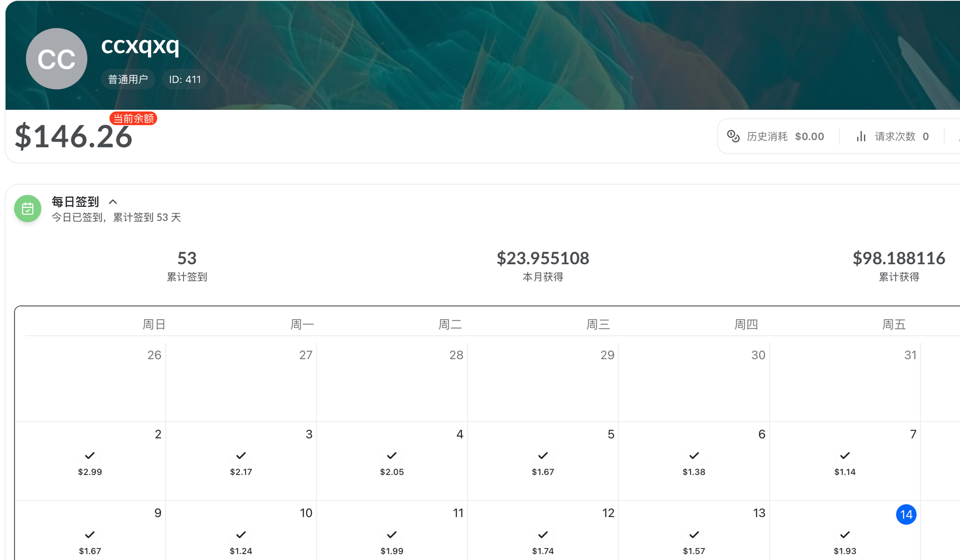The height and width of the screenshot is (560, 960).
Task: Collapse the 每日签到 section chevron
Action: point(113,202)
